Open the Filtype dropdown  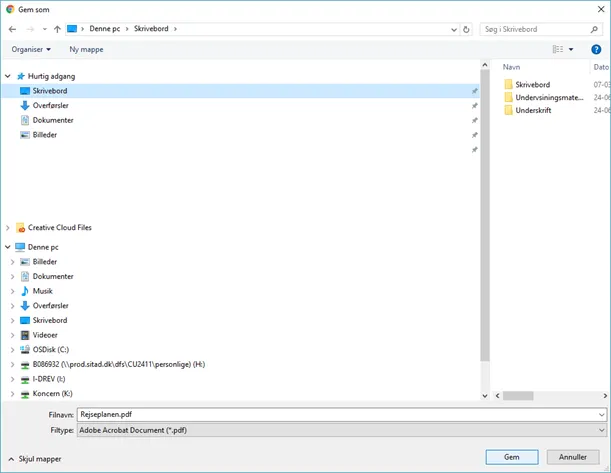click(600, 429)
